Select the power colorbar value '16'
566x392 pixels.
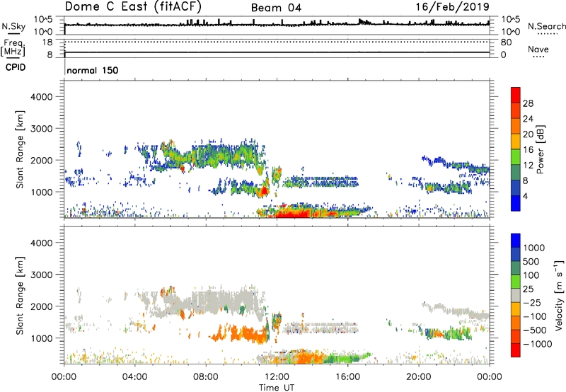click(528, 150)
